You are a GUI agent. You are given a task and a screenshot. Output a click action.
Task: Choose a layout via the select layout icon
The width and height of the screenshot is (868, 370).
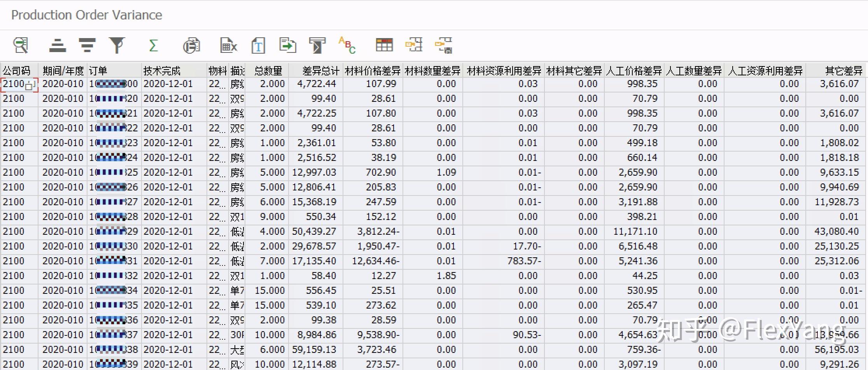point(414,45)
